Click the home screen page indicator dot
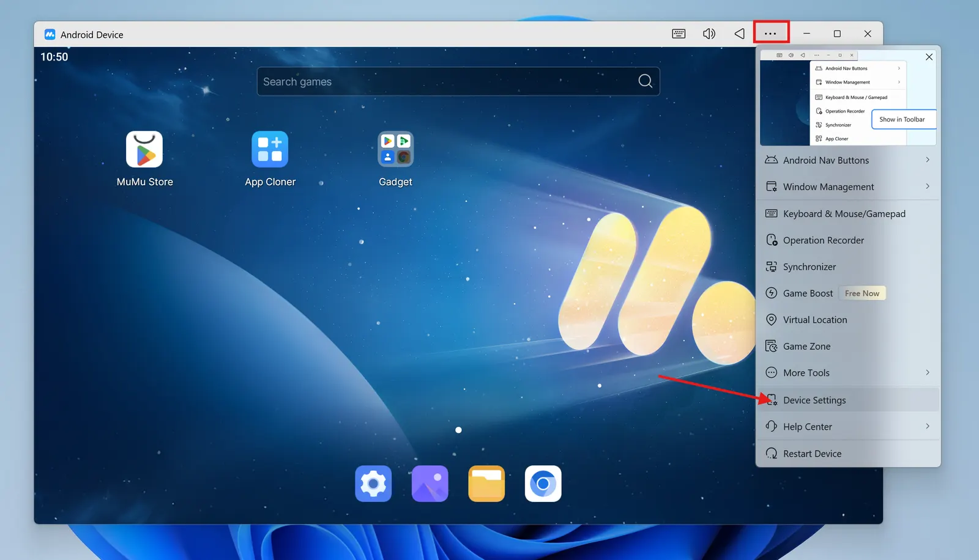 458,430
